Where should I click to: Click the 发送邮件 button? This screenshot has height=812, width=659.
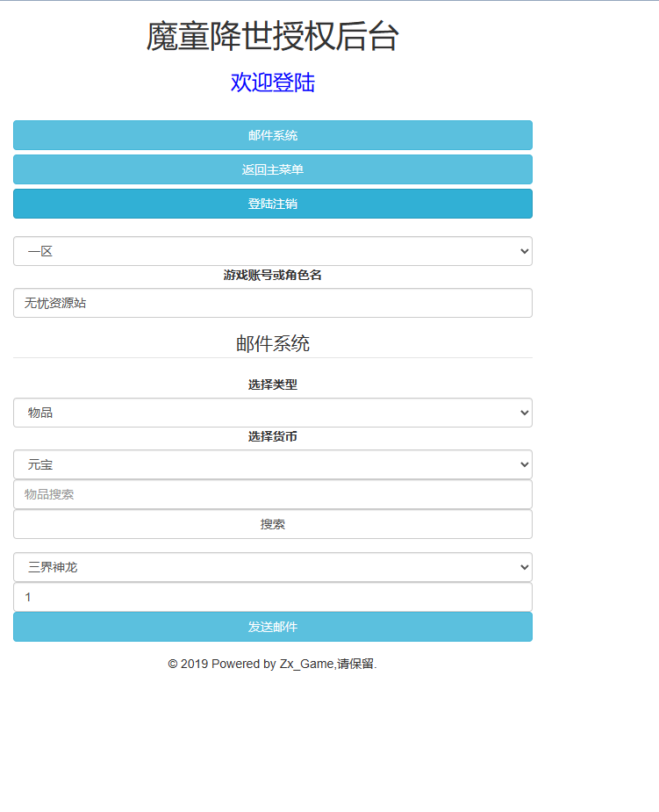point(273,627)
